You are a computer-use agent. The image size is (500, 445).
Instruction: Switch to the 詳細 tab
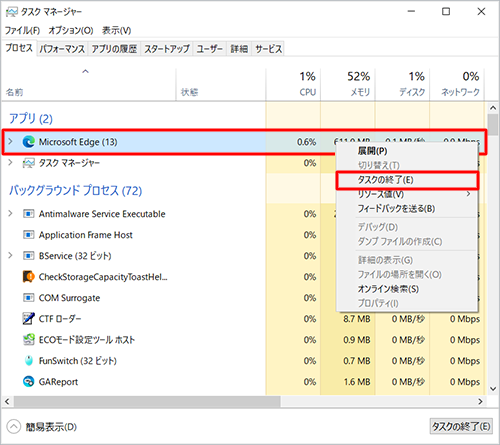[239, 49]
